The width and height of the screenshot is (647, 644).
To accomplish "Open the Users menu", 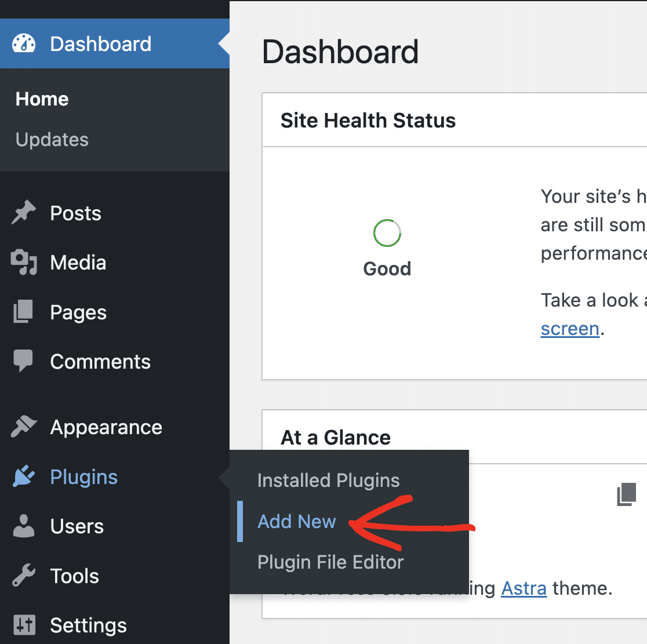I will pyautogui.click(x=115, y=526).
